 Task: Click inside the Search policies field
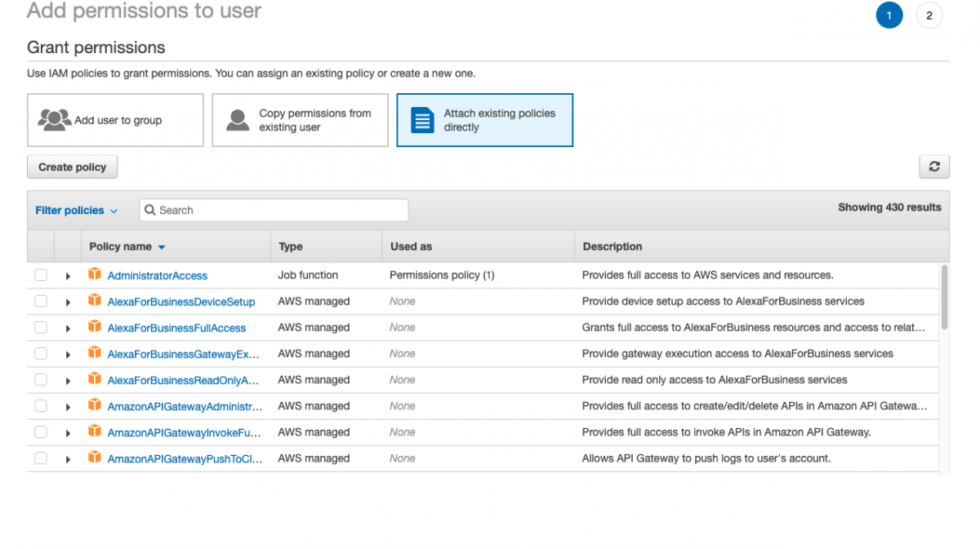[x=269, y=210]
